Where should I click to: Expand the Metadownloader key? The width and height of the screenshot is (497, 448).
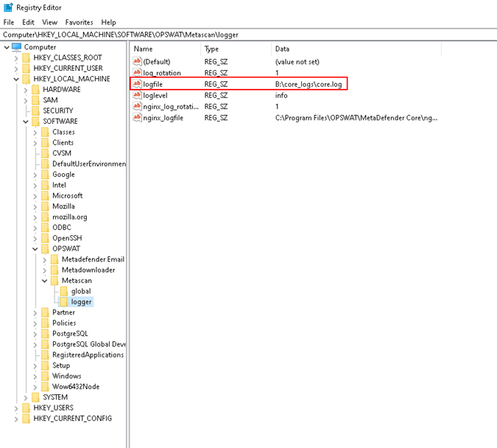point(44,270)
